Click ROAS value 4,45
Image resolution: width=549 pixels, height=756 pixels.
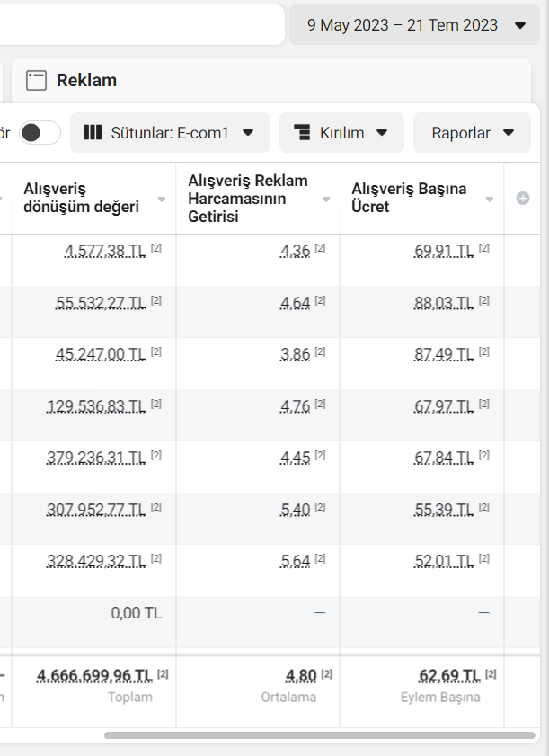295,458
